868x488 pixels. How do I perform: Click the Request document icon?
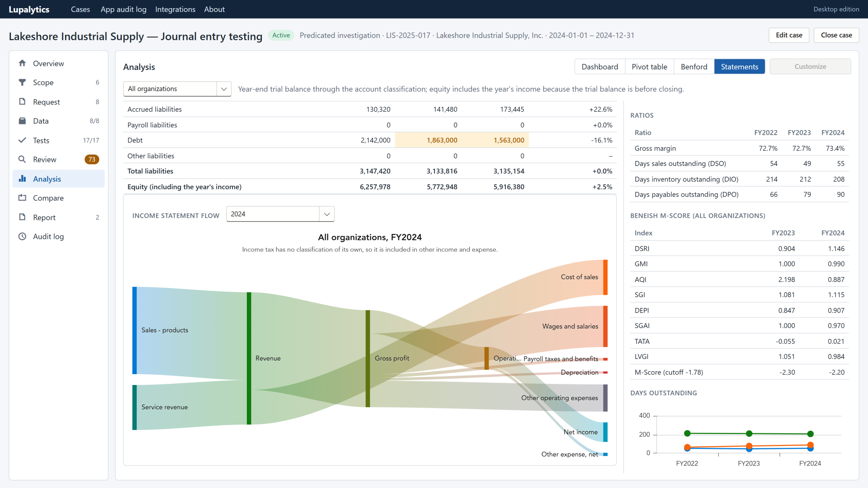(22, 102)
